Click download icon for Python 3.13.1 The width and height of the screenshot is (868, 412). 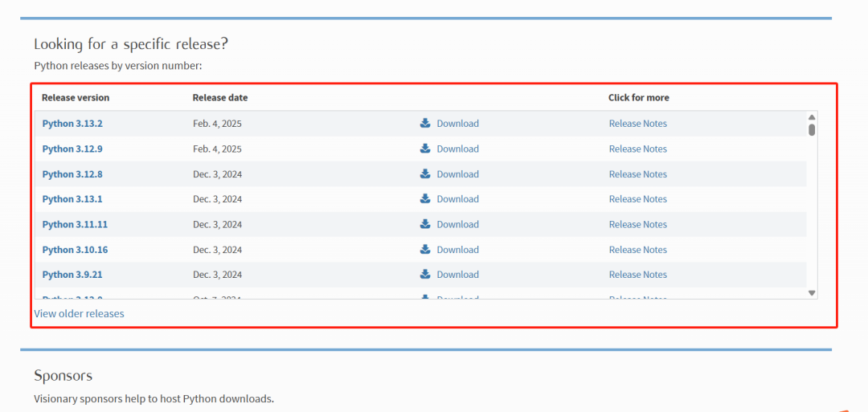pos(425,198)
